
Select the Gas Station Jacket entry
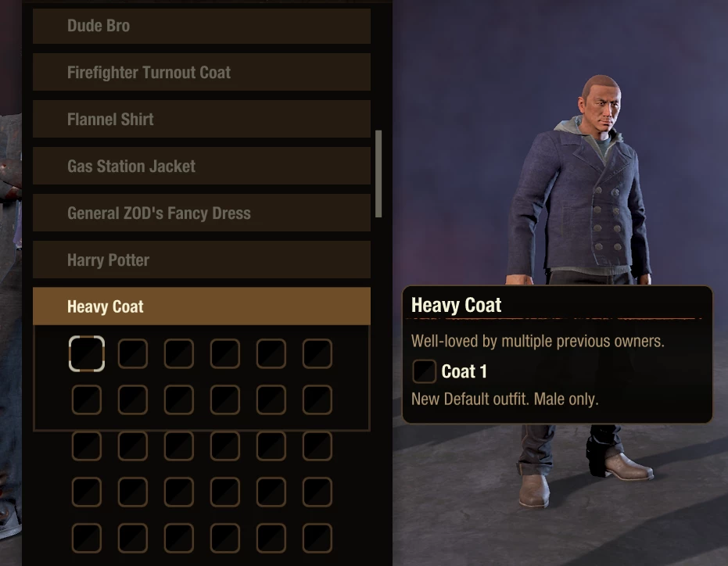coord(202,167)
